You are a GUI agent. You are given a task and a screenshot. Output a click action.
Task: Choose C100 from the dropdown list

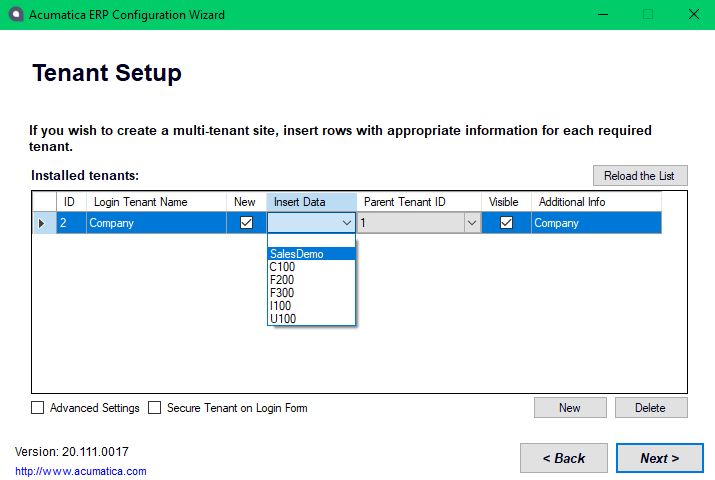pyautogui.click(x=311, y=267)
